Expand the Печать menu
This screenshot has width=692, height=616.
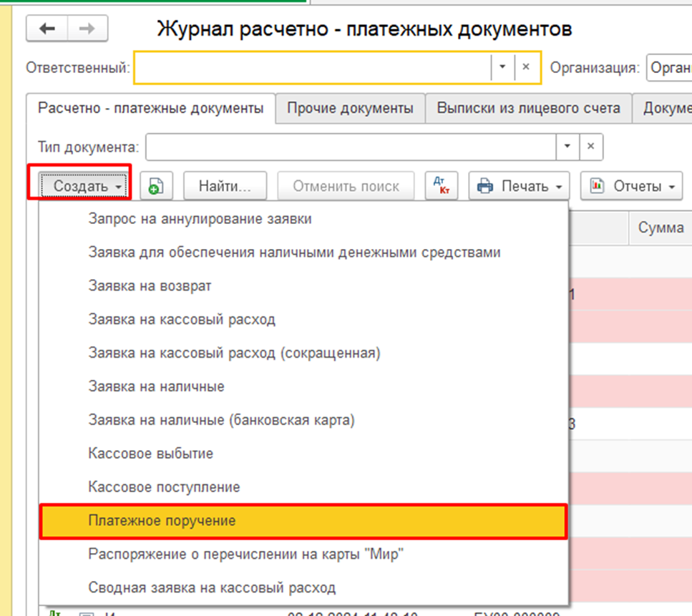(x=519, y=186)
